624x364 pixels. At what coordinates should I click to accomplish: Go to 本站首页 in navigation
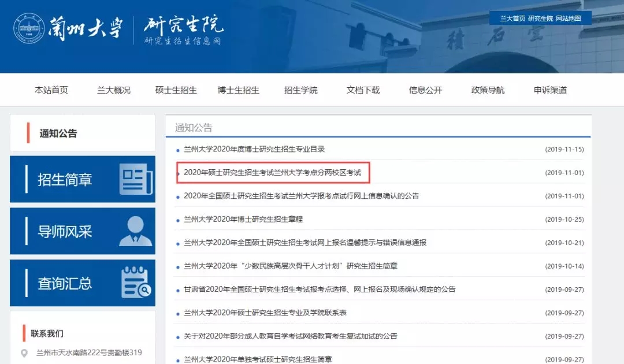coord(51,90)
